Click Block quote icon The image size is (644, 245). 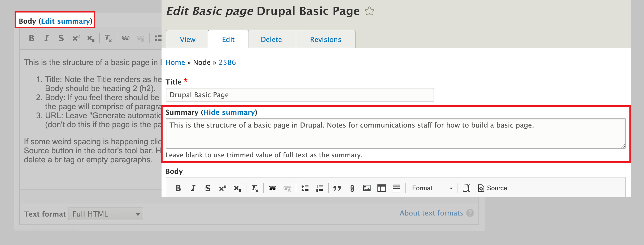click(337, 188)
